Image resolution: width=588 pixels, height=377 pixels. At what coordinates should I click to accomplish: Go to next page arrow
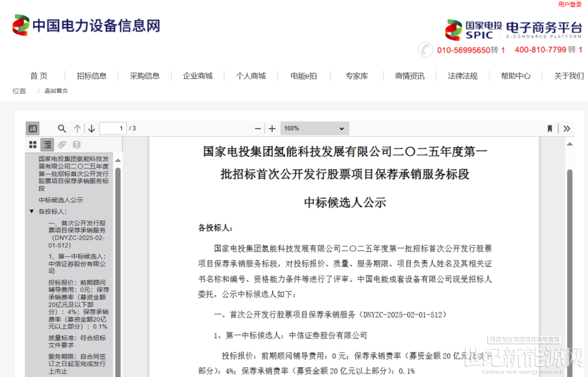point(91,129)
